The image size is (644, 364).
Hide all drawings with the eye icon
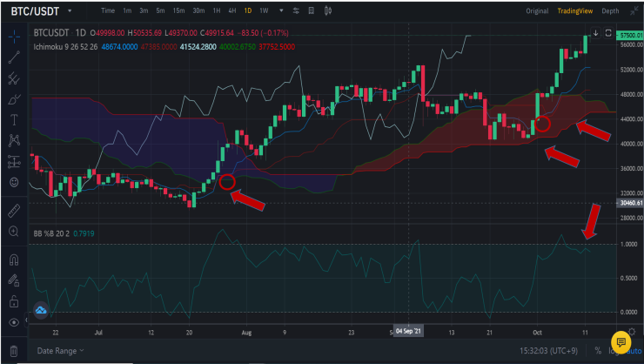(14, 322)
